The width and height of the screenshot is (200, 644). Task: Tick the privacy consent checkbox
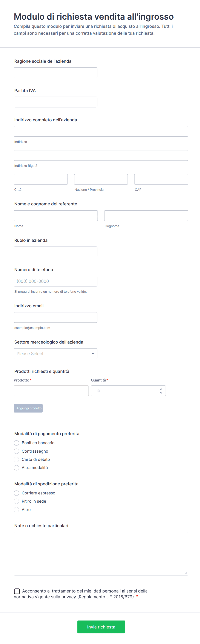17,591
